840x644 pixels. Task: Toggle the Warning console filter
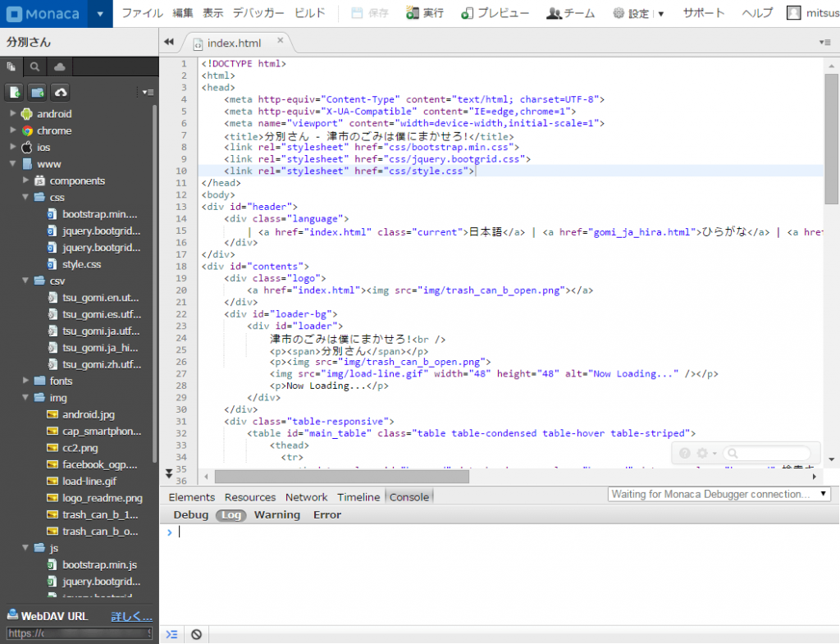276,515
